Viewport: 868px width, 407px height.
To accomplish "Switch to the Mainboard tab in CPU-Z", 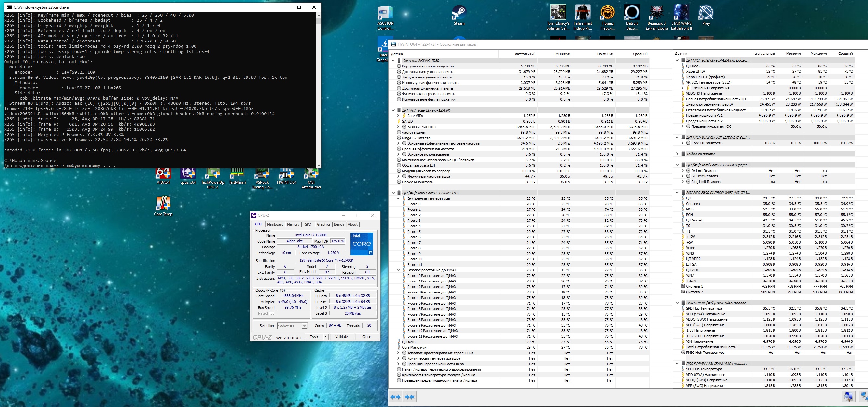I will (x=275, y=224).
